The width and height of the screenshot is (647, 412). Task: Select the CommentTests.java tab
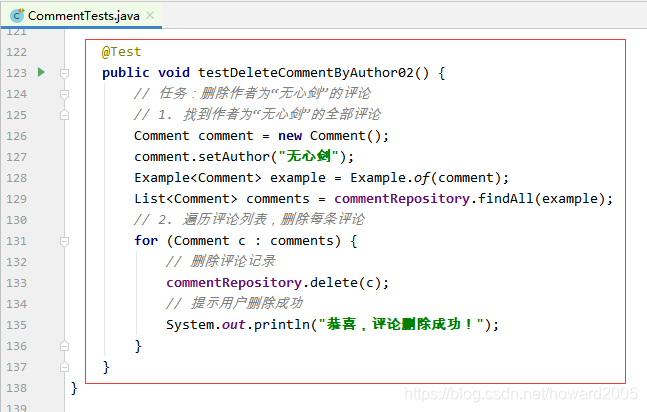[x=81, y=16]
